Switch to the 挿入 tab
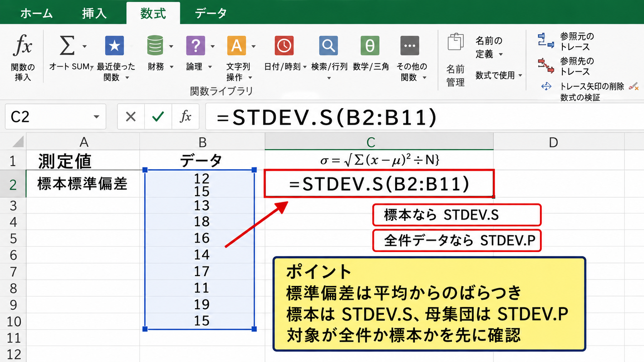Image resolution: width=644 pixels, height=362 pixels. (94, 13)
